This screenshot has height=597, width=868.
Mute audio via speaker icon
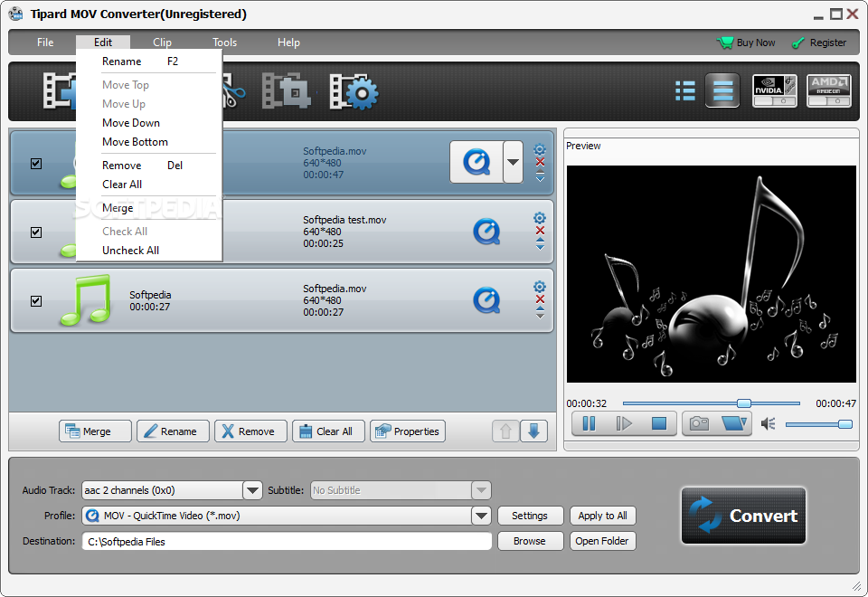coord(768,424)
